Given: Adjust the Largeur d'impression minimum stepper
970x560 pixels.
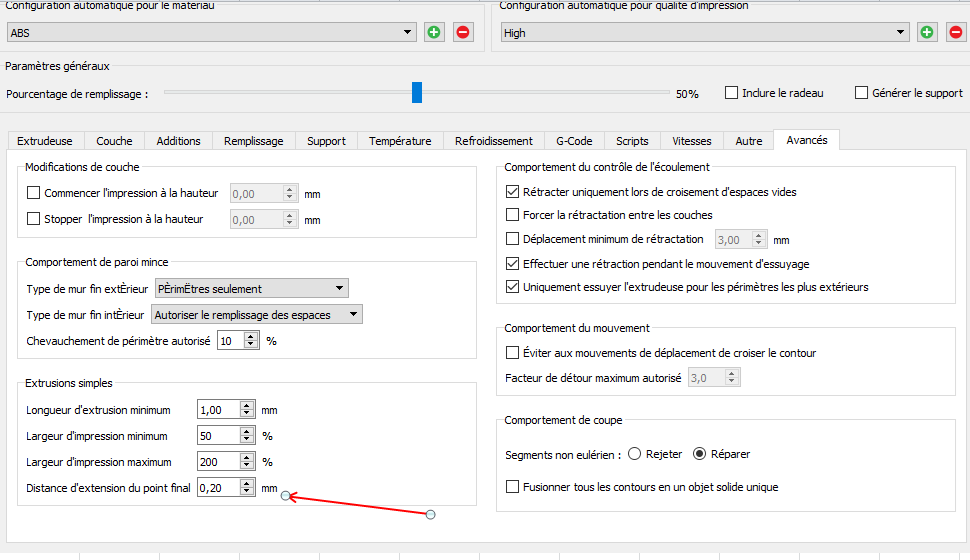Looking at the screenshot, I should click(x=247, y=436).
